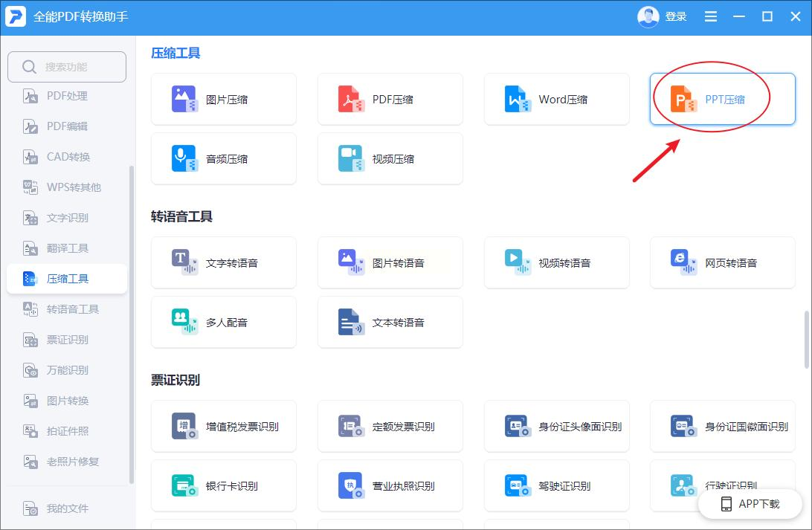Open the 银行卡识别 card
The height and width of the screenshot is (530, 812).
tap(224, 485)
